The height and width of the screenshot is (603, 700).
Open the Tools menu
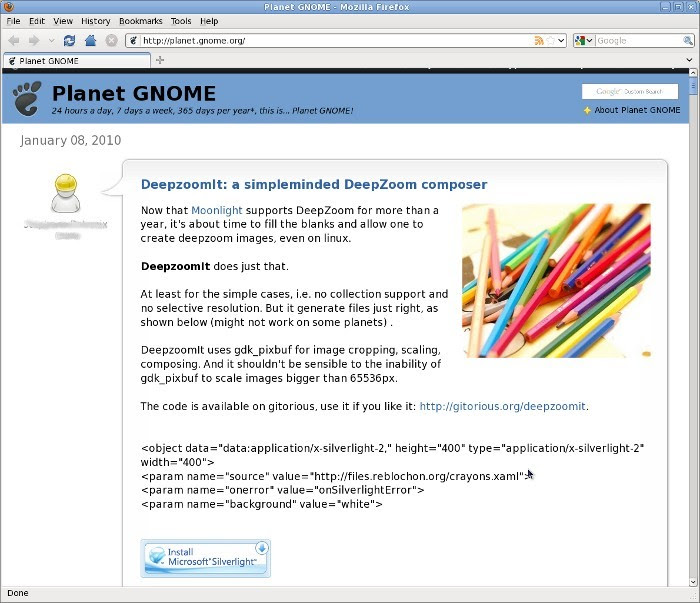(x=181, y=21)
